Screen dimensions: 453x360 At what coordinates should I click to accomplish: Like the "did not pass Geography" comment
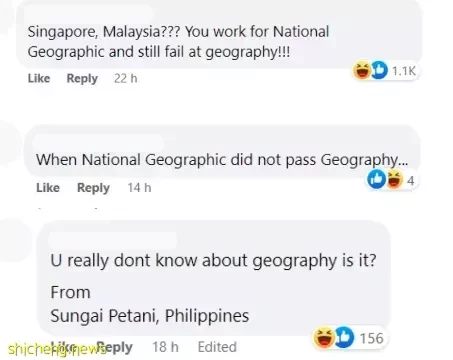pyautogui.click(x=48, y=188)
